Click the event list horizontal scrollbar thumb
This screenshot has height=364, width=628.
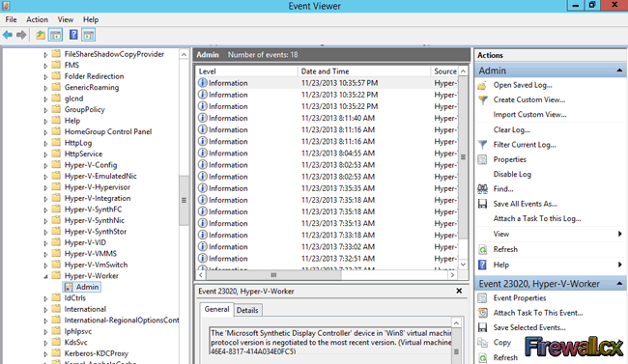point(273,275)
